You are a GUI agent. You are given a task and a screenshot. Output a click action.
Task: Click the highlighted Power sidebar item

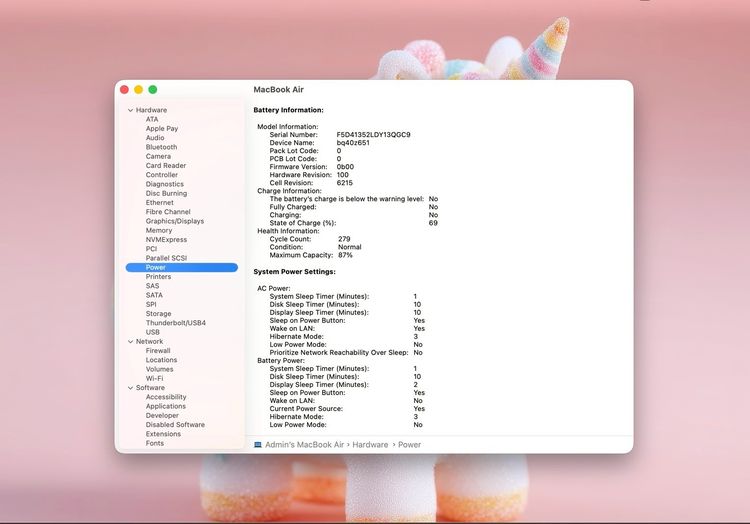coord(181,267)
